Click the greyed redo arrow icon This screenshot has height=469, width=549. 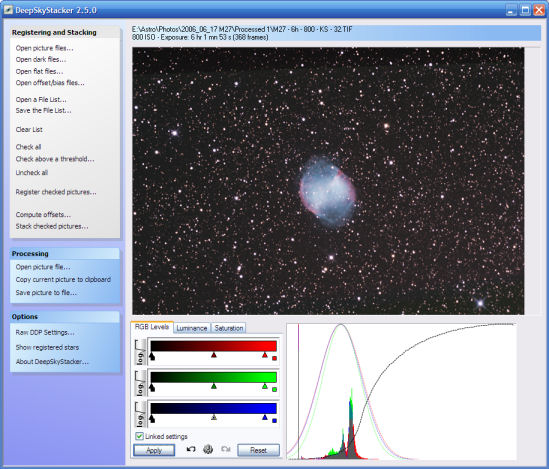click(x=226, y=449)
